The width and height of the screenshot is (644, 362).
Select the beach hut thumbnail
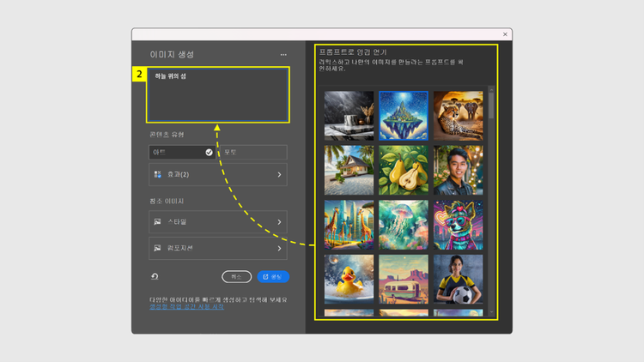349,171
